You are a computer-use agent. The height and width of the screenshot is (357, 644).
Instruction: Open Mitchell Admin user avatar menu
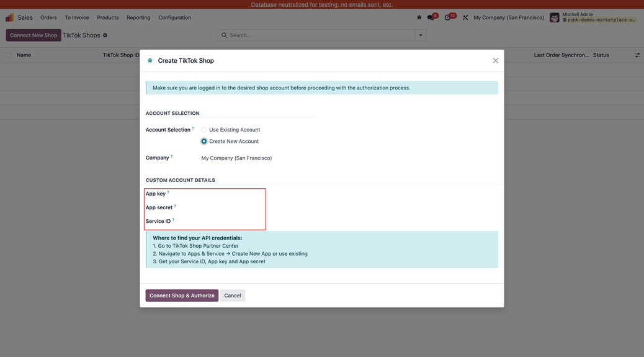click(x=554, y=17)
